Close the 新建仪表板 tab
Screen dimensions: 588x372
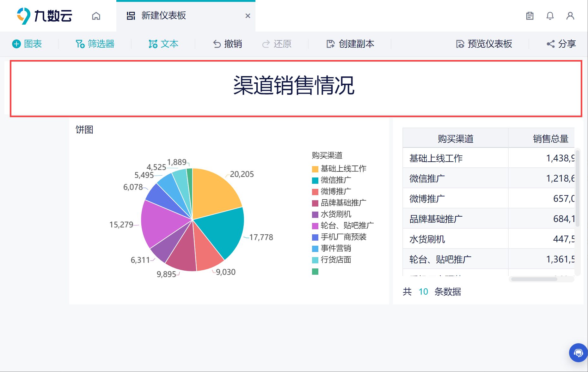pyautogui.click(x=248, y=16)
